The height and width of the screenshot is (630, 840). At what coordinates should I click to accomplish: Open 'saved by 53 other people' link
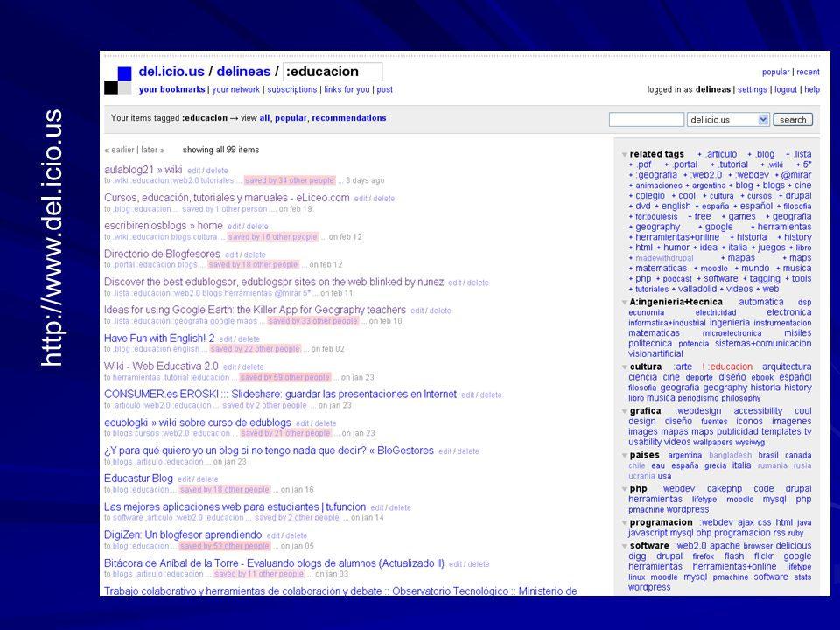[225, 546]
